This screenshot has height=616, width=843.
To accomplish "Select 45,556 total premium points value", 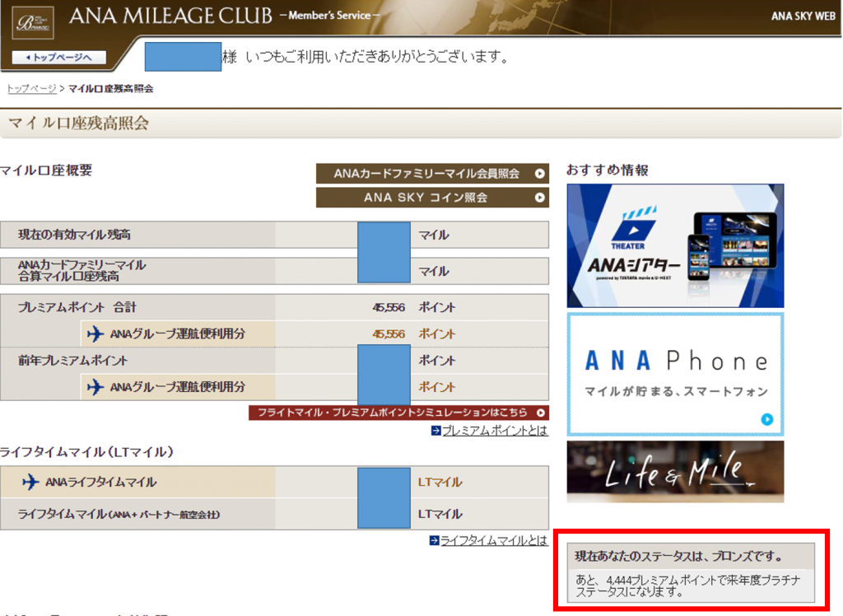I will tap(389, 308).
